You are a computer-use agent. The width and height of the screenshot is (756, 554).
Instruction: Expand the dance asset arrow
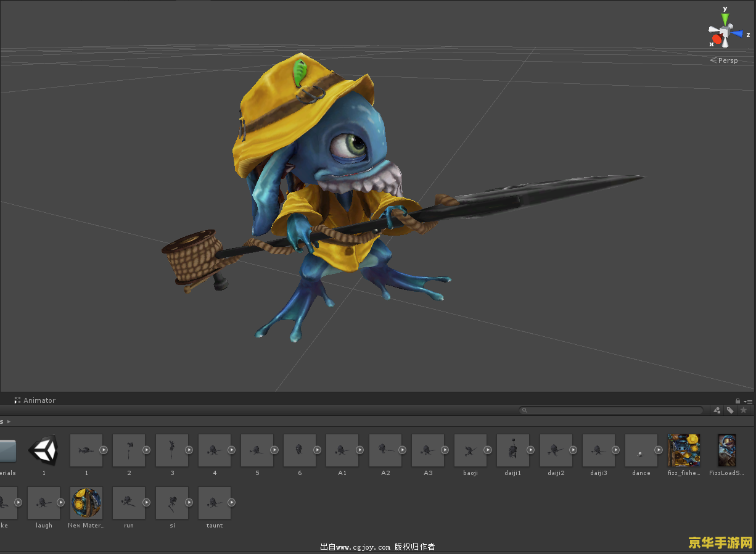(659, 450)
